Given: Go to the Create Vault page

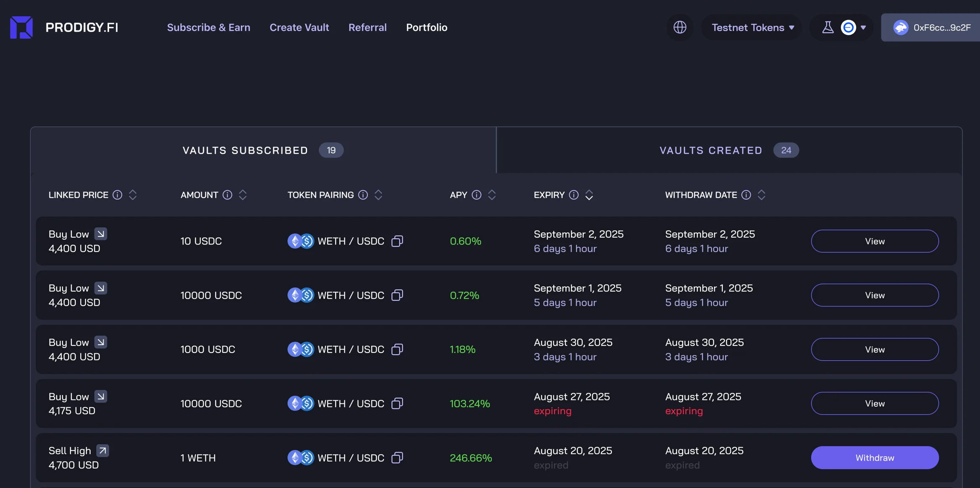Looking at the screenshot, I should coord(299,27).
